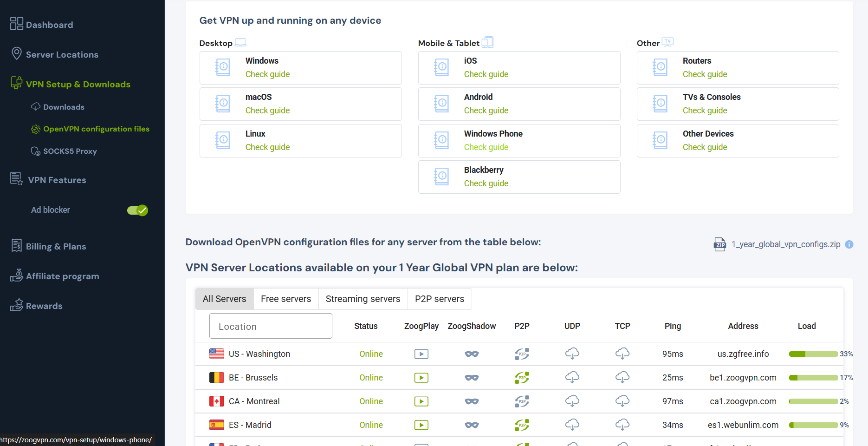Screen dimensions: 868x446
Task: Click the OpenVPN configuration gear icon
Action: pyautogui.click(x=36, y=129)
